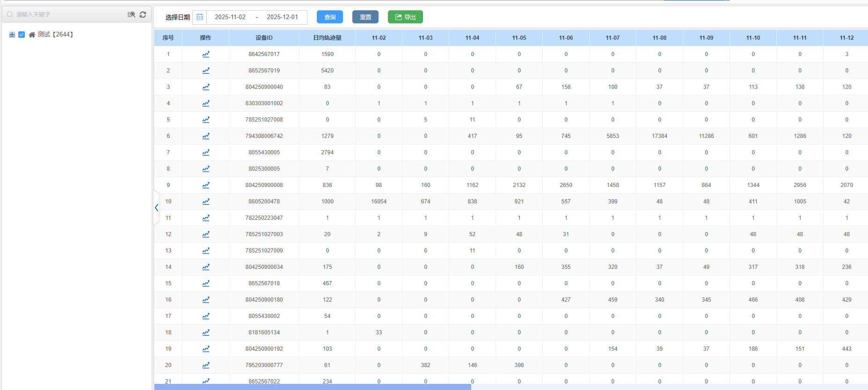This screenshot has width=868, height=390.
Task: Show chart icon for device 794308006742
Action: [x=206, y=136]
